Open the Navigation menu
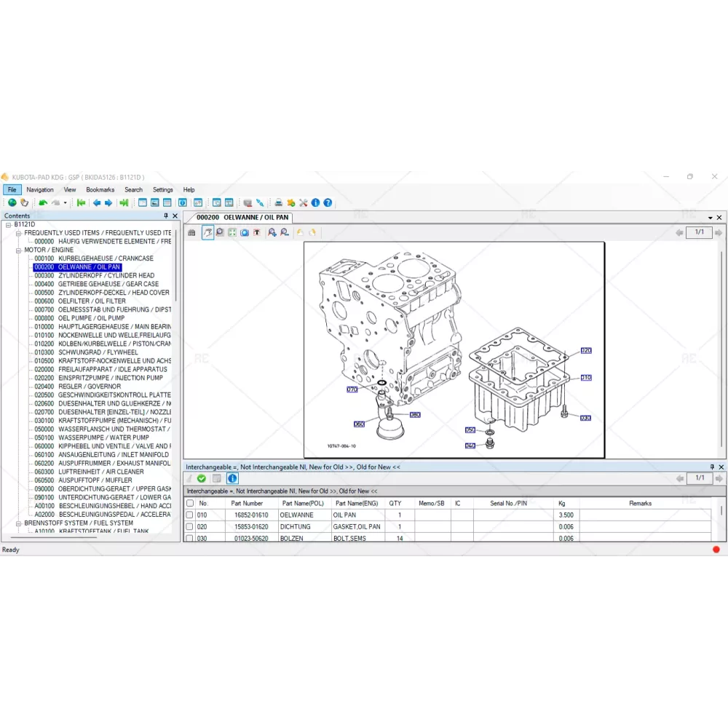The height and width of the screenshot is (728, 728). click(40, 190)
